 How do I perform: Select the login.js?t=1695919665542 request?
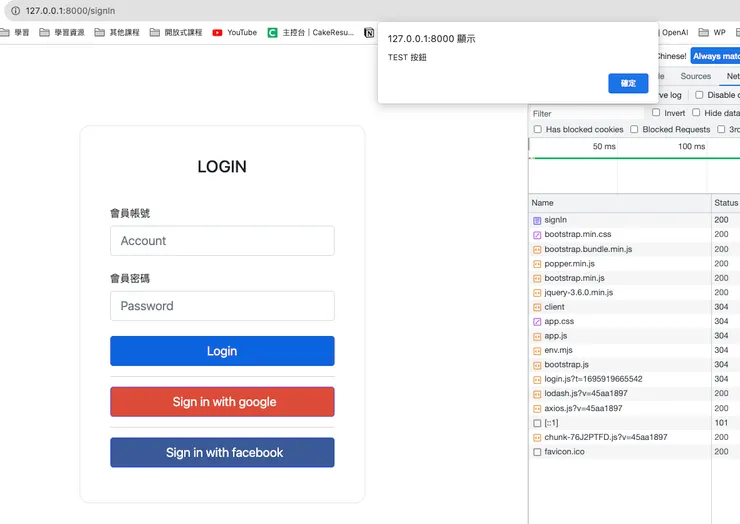[x=634, y=380]
